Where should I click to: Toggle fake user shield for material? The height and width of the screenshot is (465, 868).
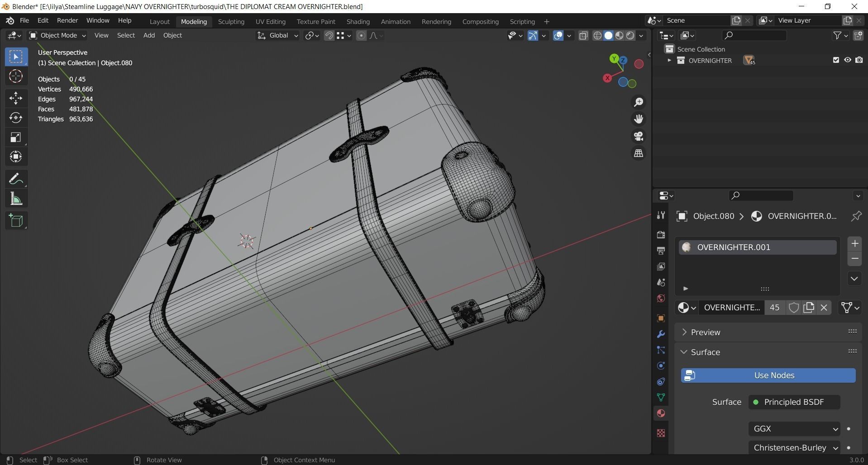793,308
